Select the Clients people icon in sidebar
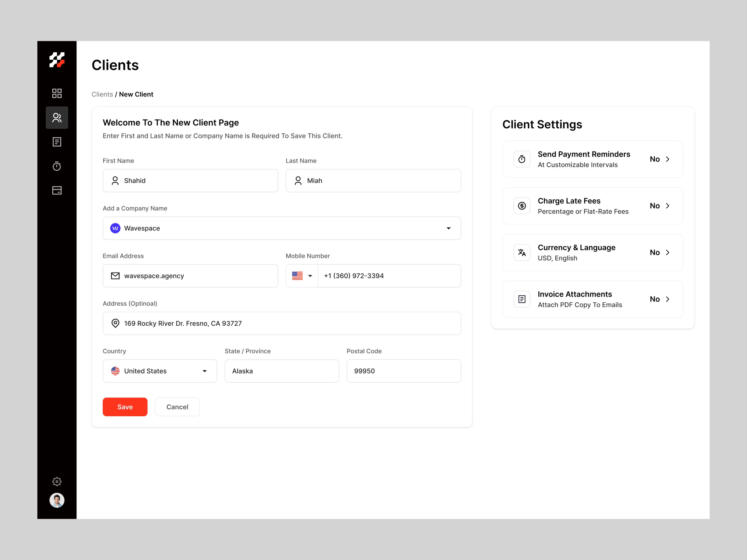This screenshot has height=560, width=747. [57, 118]
